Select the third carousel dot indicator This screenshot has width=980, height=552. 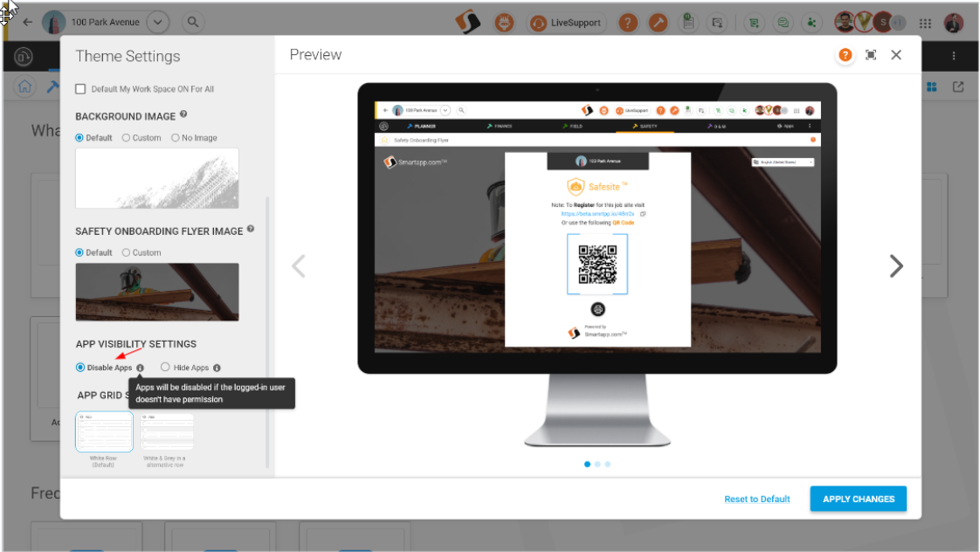pos(608,464)
